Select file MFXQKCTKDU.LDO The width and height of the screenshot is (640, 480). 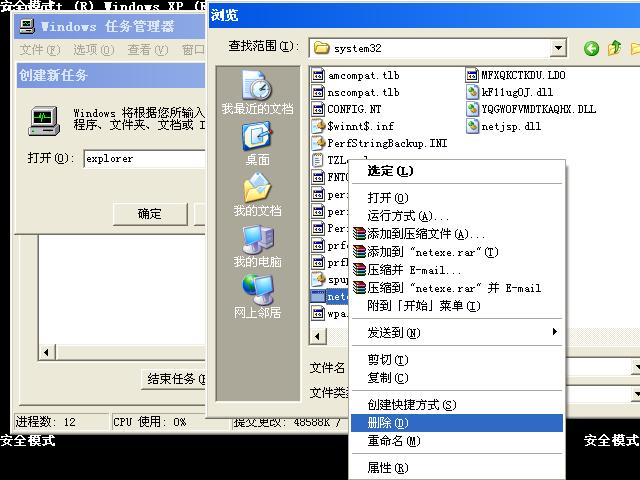[516, 75]
